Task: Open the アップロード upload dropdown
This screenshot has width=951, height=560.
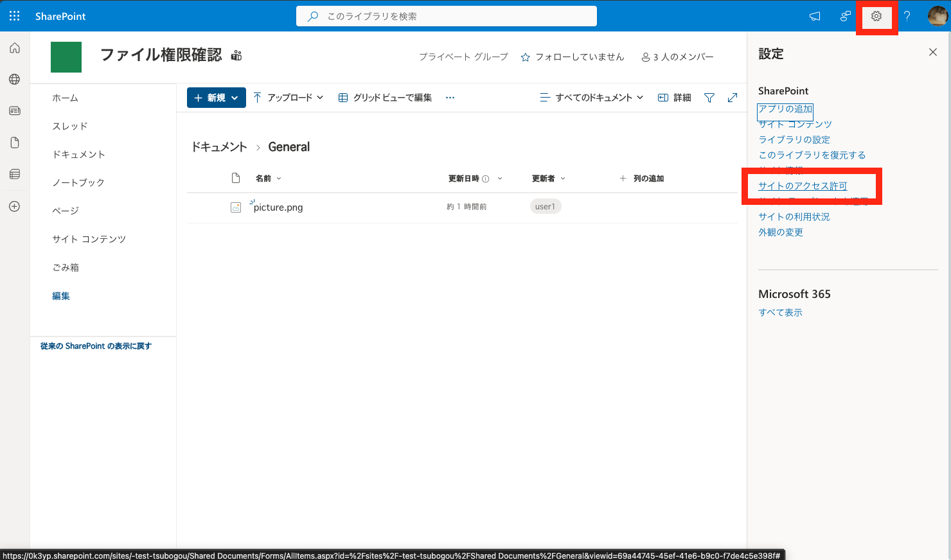Action: [x=289, y=98]
